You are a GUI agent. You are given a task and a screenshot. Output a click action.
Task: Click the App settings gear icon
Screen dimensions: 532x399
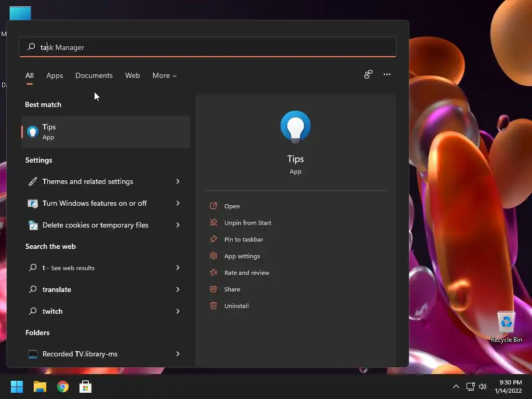[214, 256]
